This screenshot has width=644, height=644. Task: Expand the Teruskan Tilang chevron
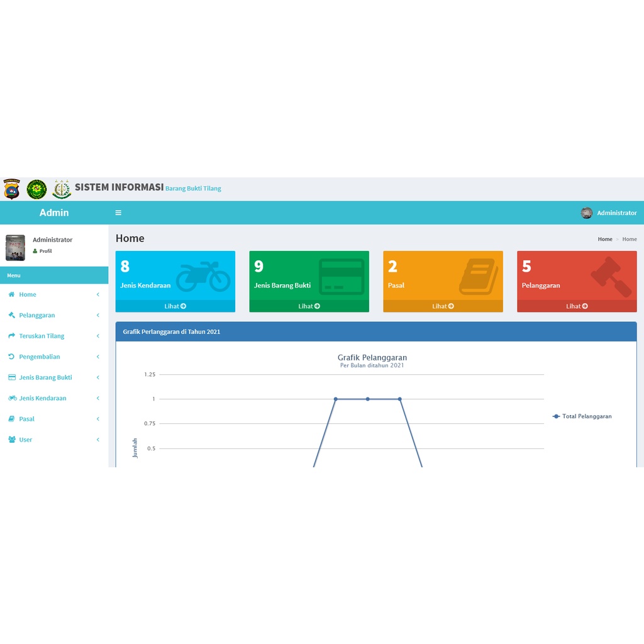(97, 336)
